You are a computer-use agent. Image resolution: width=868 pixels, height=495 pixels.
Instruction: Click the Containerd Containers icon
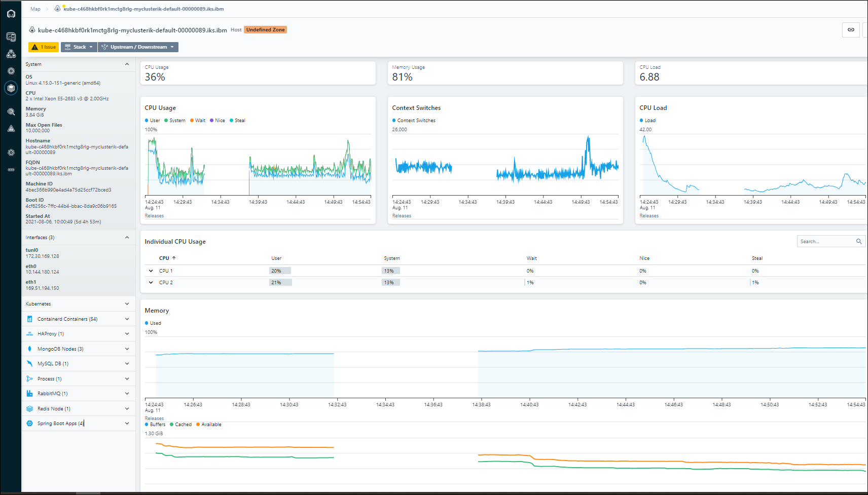click(29, 319)
